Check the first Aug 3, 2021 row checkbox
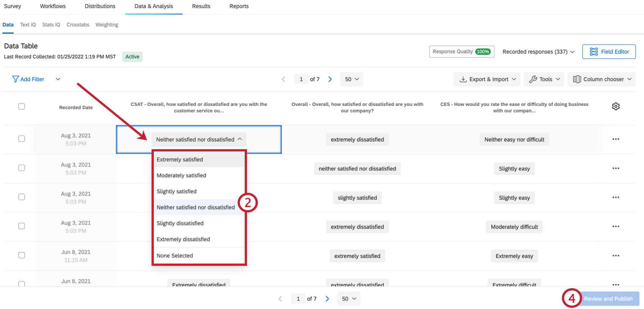The width and height of the screenshot is (644, 309). tap(22, 139)
